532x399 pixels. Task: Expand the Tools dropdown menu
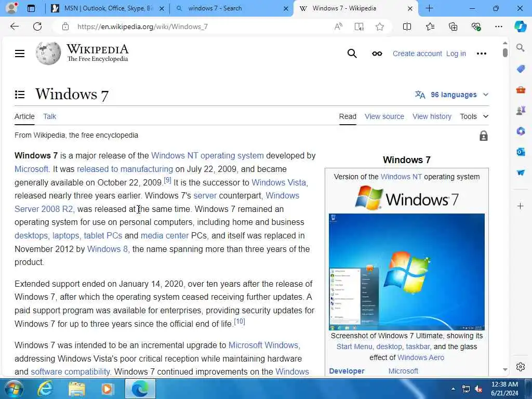(474, 116)
